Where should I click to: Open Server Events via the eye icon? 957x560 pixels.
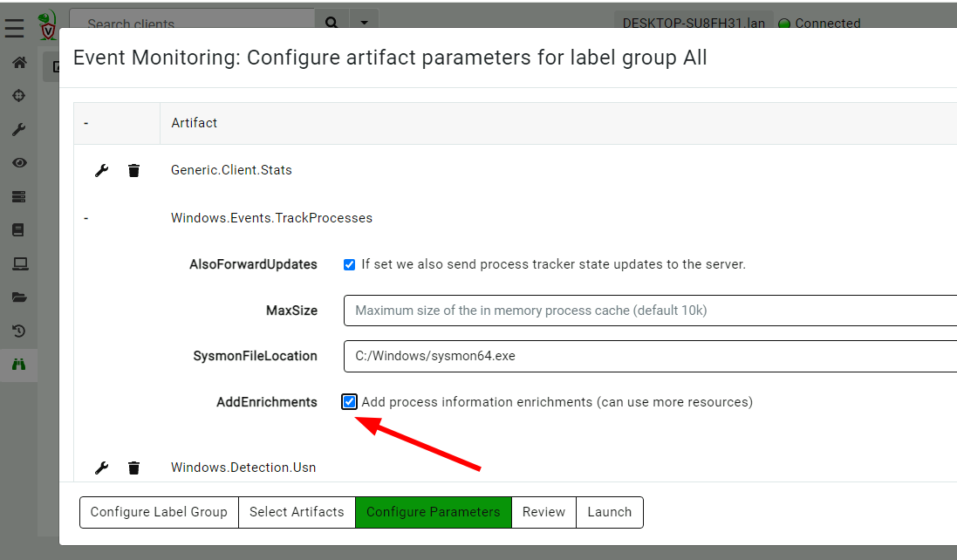point(18,162)
